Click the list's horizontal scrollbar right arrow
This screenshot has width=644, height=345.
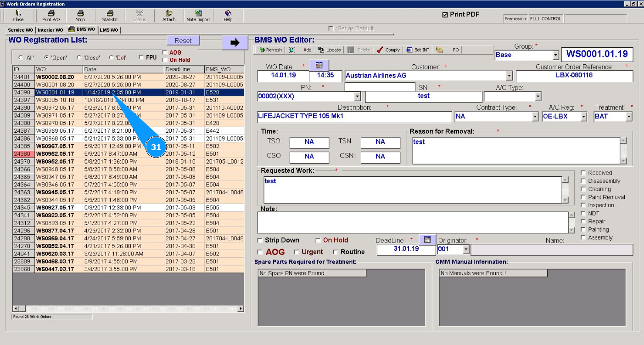[x=241, y=309]
